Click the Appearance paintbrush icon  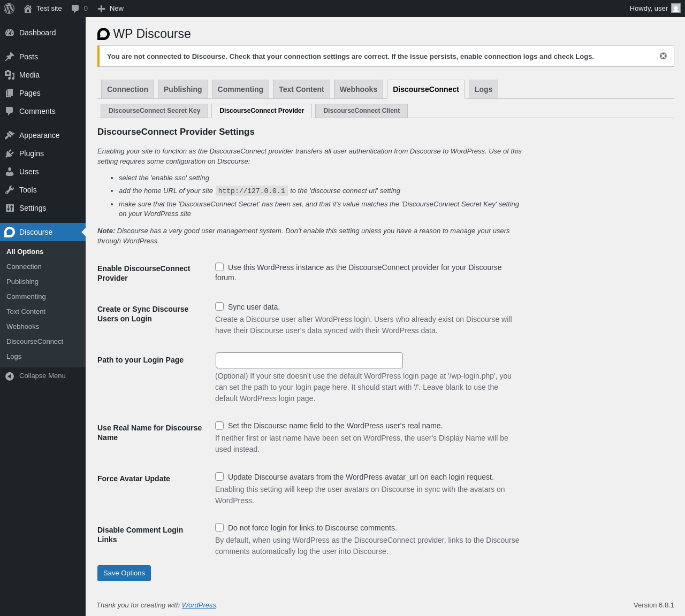(x=10, y=135)
